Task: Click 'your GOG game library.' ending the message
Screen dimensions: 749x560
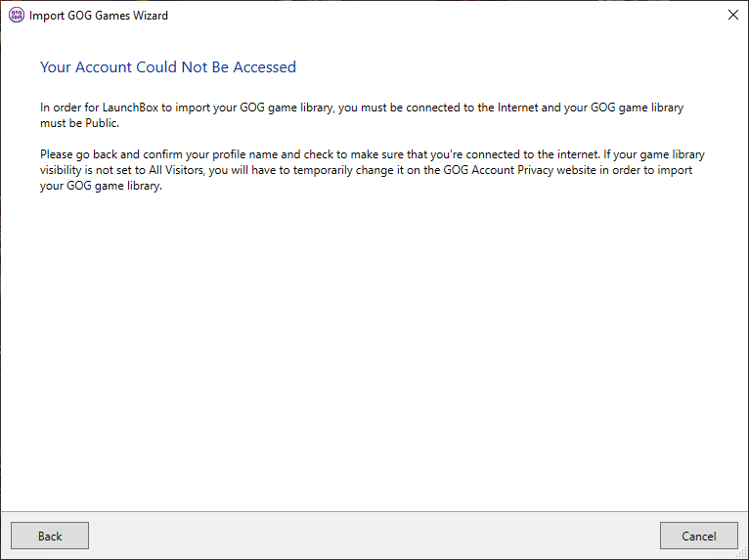Action: 101,187
